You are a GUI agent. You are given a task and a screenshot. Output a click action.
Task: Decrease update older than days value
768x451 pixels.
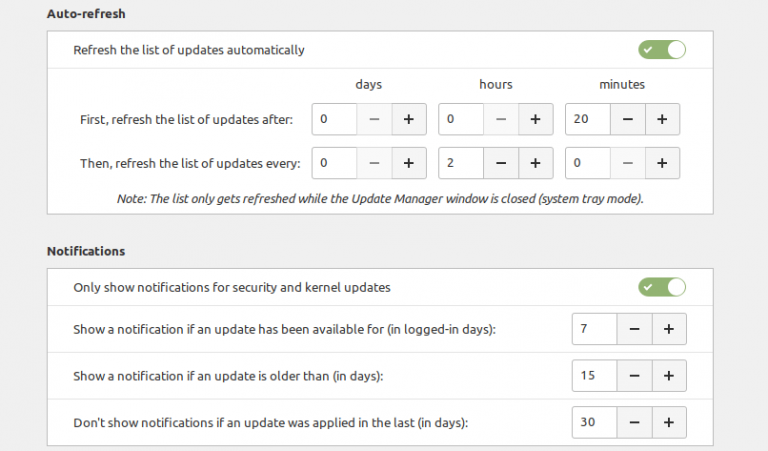tap(634, 376)
